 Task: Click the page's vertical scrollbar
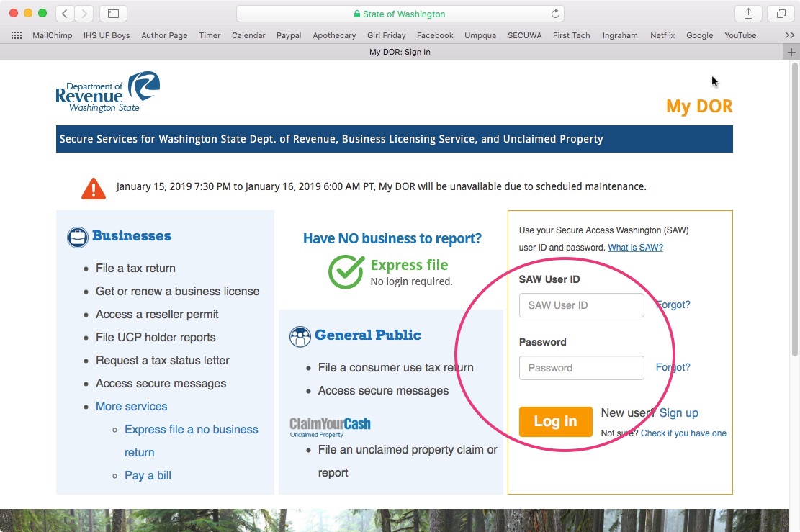point(794,209)
